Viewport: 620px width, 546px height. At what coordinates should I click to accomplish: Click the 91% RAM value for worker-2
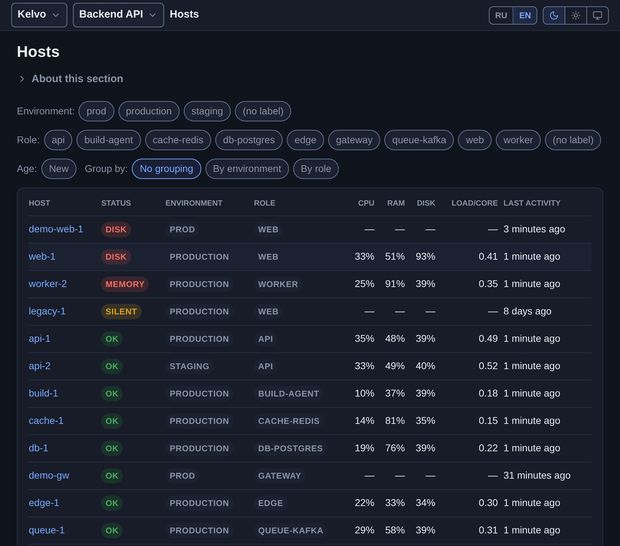tap(395, 284)
